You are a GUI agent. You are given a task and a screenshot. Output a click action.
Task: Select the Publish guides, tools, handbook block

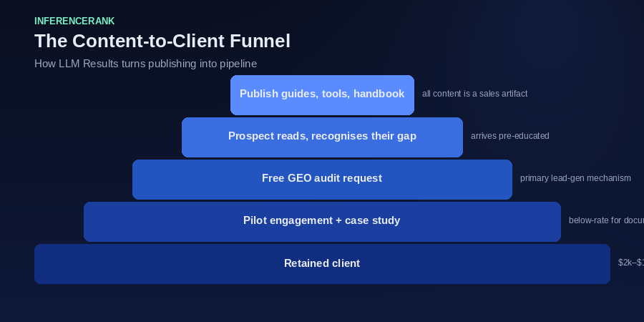(x=322, y=95)
